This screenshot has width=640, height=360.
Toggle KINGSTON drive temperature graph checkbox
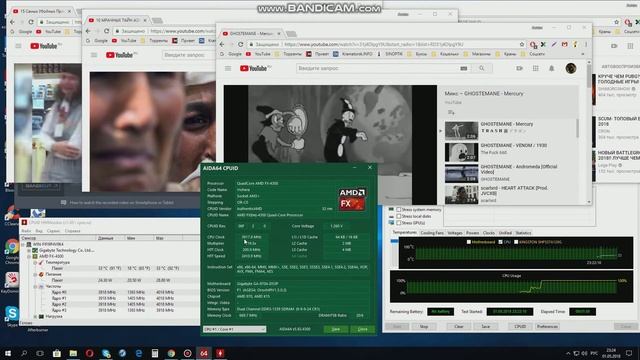(516, 242)
